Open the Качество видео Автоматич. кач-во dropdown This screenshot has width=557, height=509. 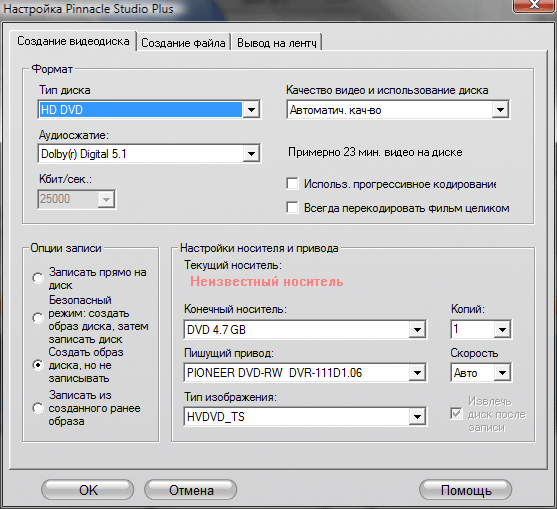click(x=398, y=110)
